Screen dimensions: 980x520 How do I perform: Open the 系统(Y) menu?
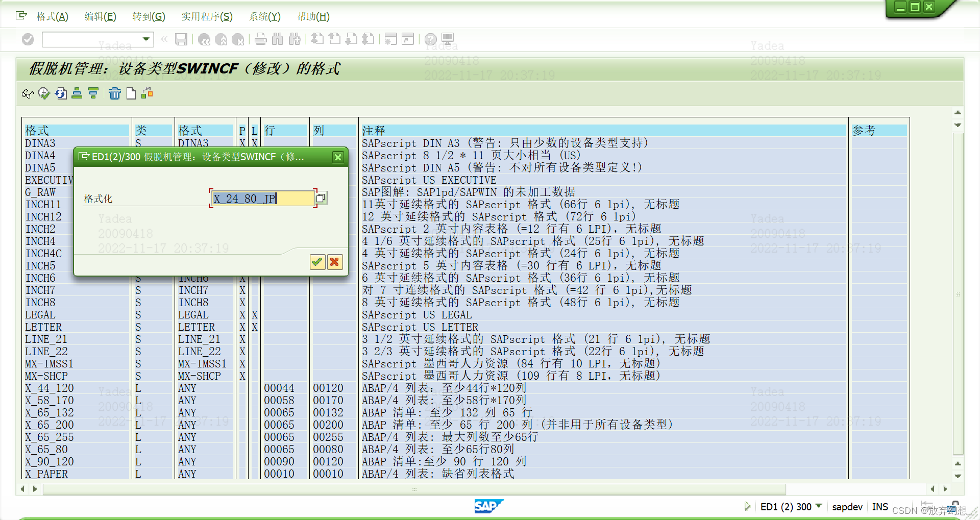coord(265,16)
